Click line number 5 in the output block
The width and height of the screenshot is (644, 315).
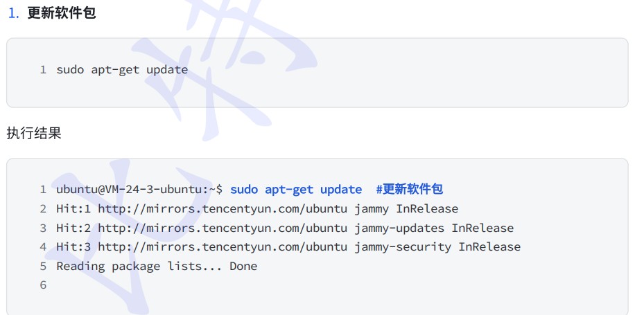43,266
